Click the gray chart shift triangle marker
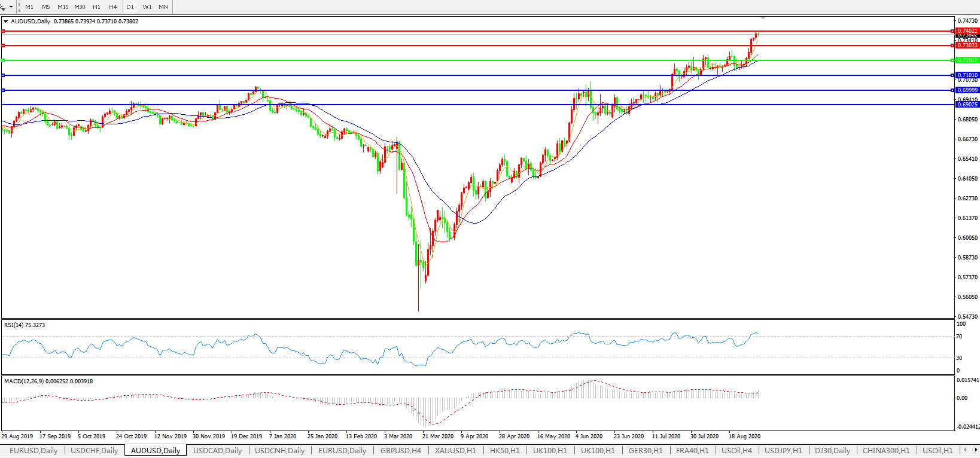 (763, 18)
